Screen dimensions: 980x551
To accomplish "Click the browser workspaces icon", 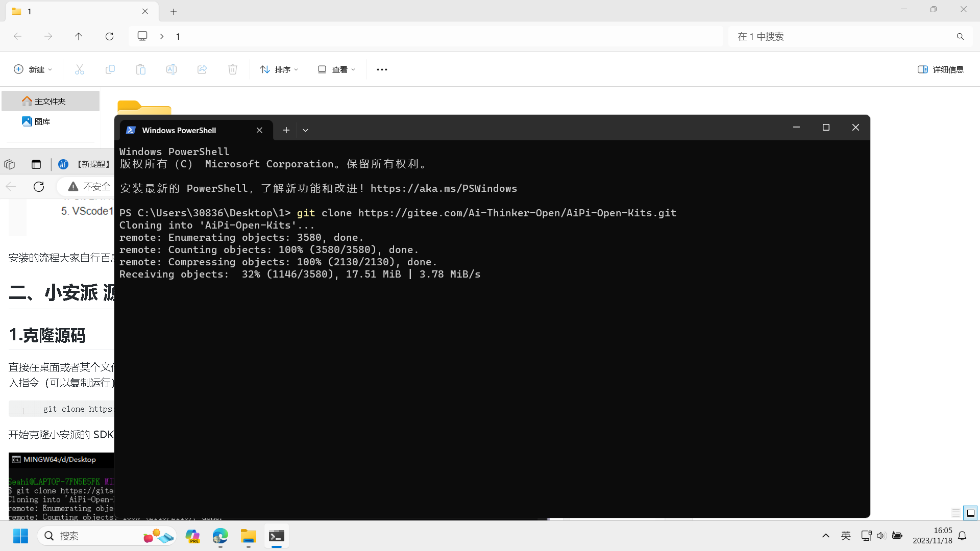I will (10, 164).
